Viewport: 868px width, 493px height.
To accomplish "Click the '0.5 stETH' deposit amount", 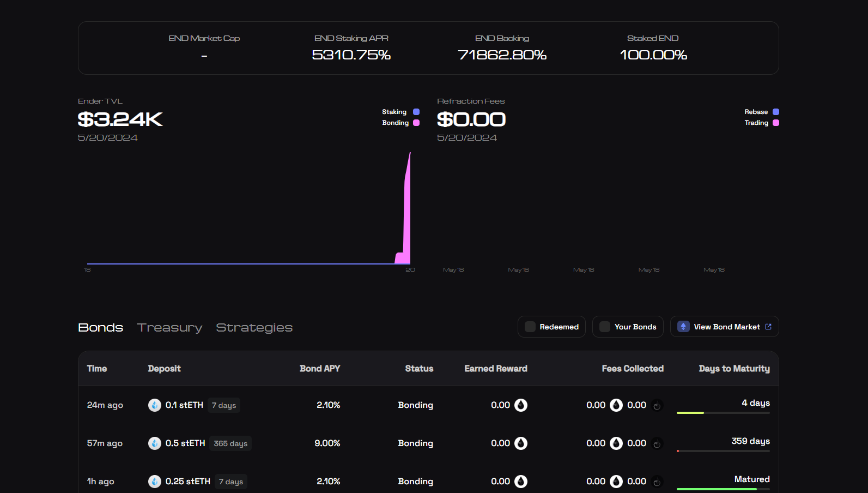I will (x=185, y=443).
